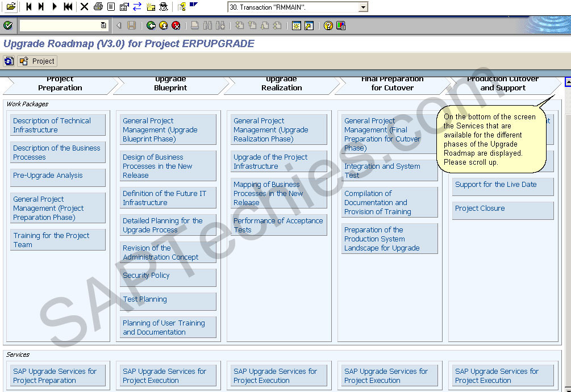
Task: Click the vertical scrollbar up arrow
Action: pyautogui.click(x=568, y=82)
